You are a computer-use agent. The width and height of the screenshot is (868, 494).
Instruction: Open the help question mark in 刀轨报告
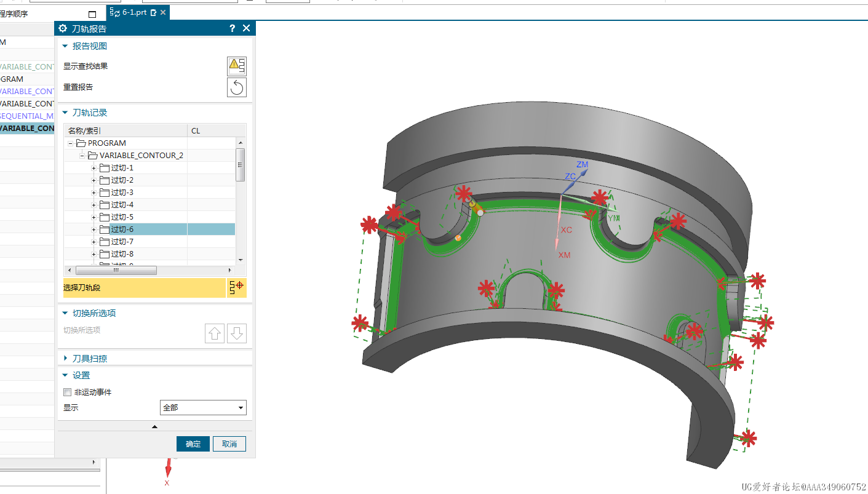tap(233, 28)
